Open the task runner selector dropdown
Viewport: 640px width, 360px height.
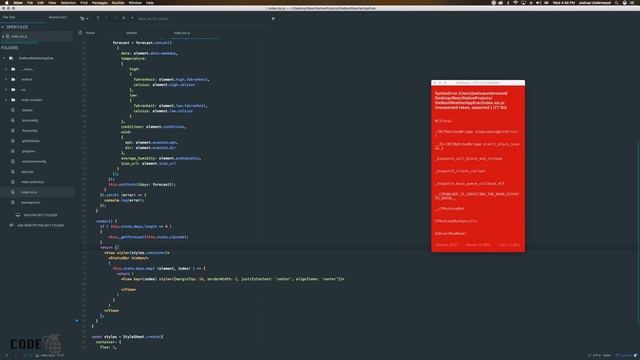click(x=84, y=18)
